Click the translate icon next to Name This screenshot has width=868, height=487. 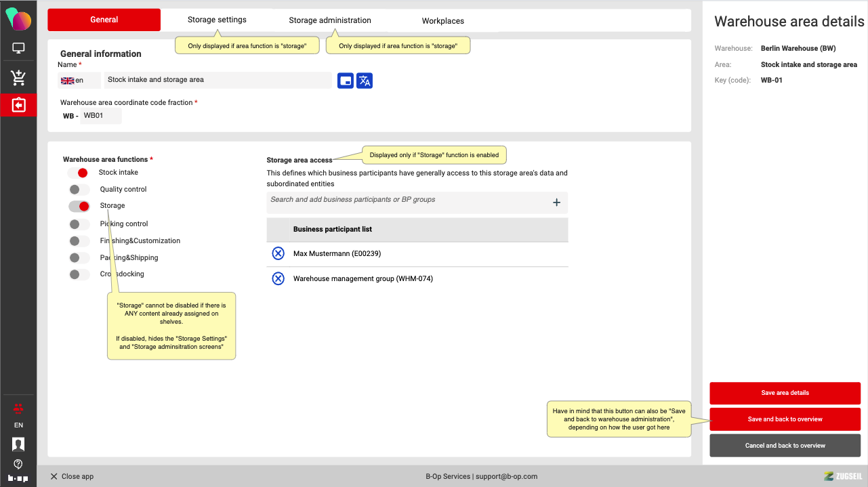pyautogui.click(x=365, y=81)
